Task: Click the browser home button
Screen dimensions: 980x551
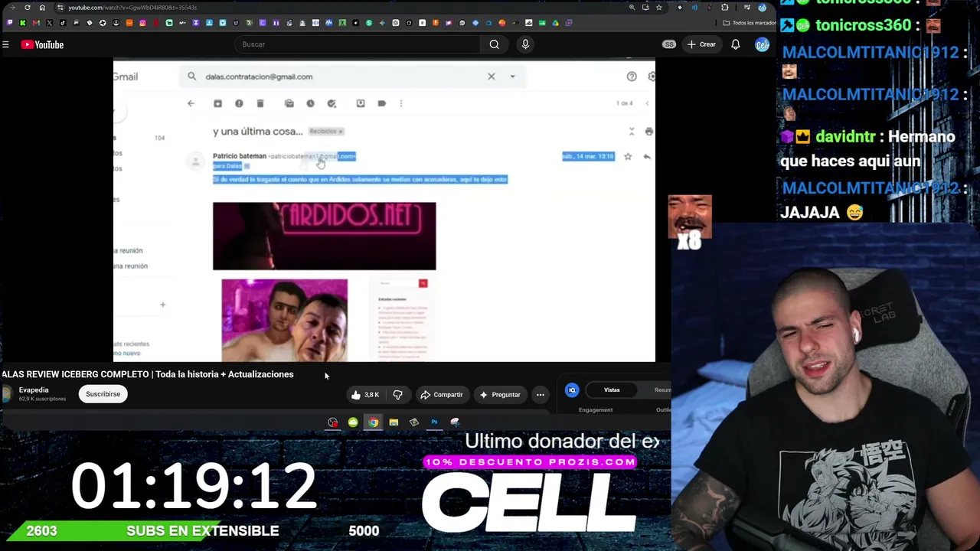Action: [x=42, y=8]
